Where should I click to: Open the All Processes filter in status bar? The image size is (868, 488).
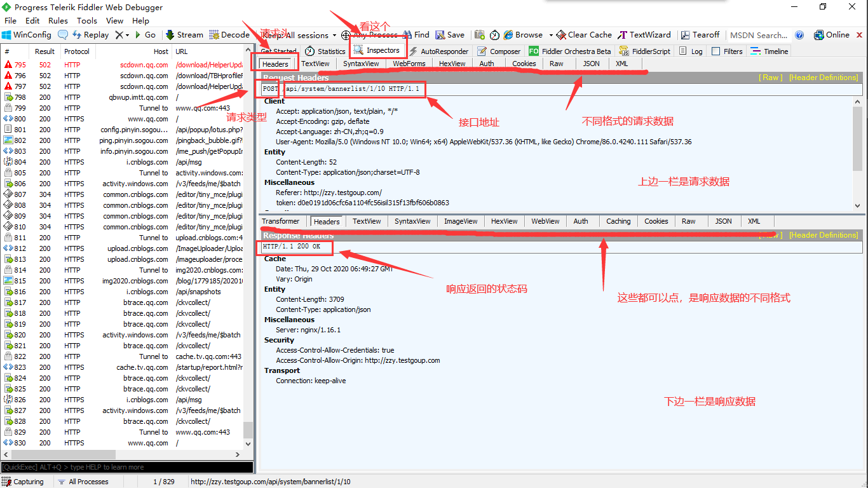coord(83,482)
